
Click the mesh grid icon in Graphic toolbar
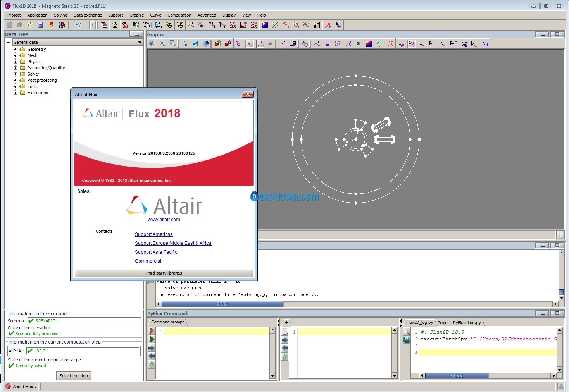click(328, 44)
